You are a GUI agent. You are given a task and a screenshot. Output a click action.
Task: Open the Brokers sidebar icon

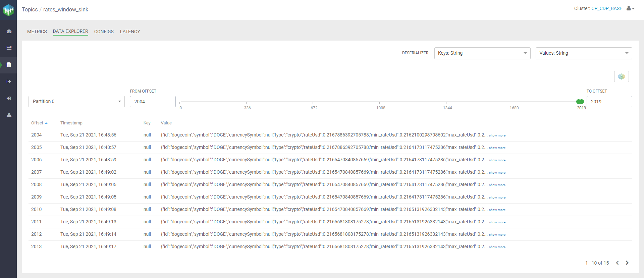click(9, 48)
